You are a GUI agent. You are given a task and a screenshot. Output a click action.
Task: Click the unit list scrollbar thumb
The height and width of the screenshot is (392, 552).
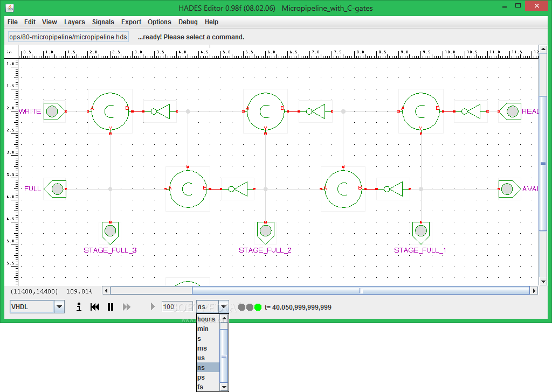(224, 356)
